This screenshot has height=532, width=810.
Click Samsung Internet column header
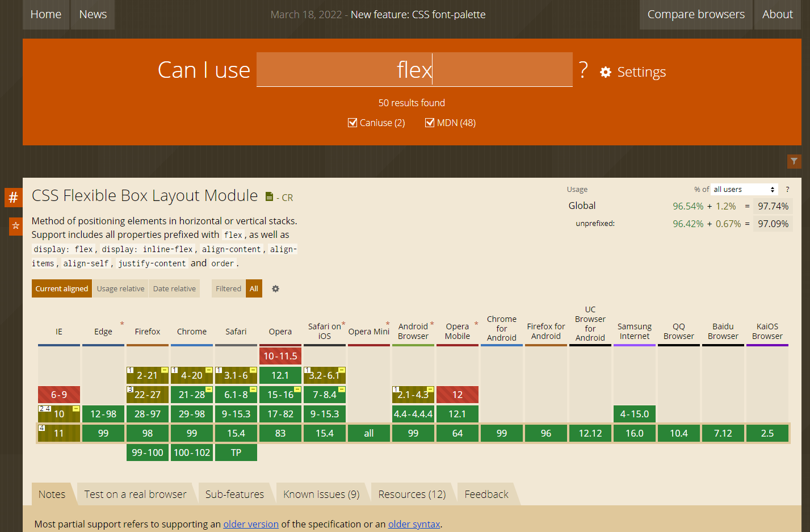tap(635, 331)
